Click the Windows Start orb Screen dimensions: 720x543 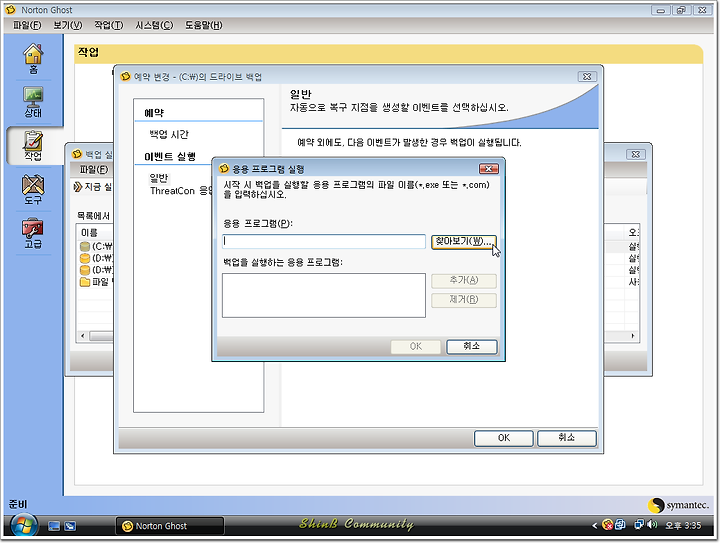coord(24,526)
